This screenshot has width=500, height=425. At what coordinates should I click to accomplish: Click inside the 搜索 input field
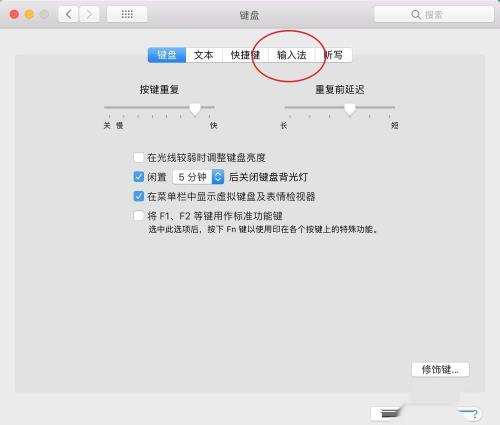coord(434,14)
